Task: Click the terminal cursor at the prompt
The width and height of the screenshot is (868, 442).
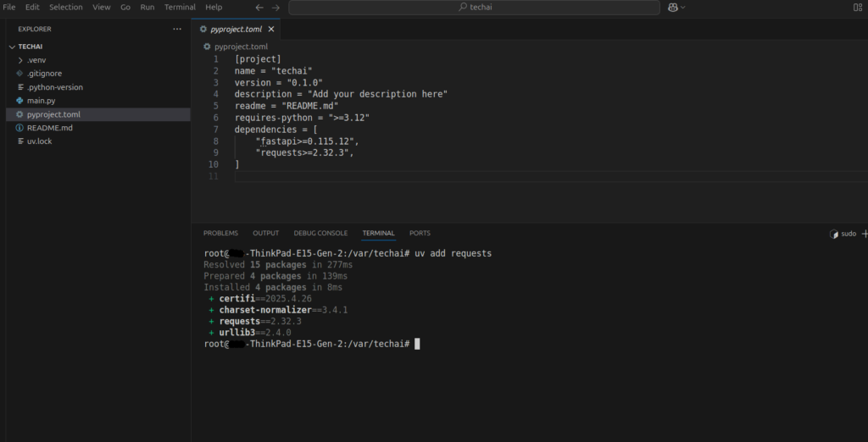Action: pyautogui.click(x=417, y=344)
